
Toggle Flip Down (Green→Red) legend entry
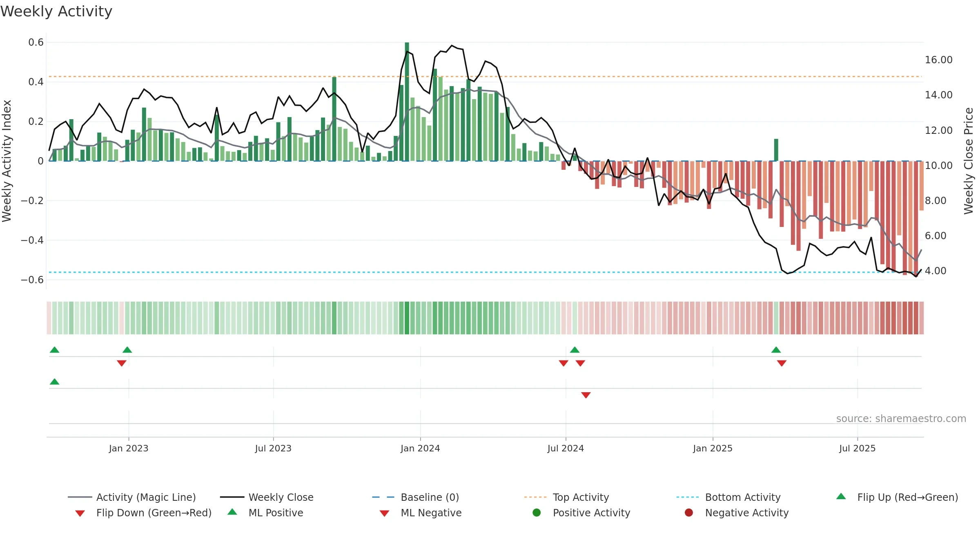tap(143, 513)
